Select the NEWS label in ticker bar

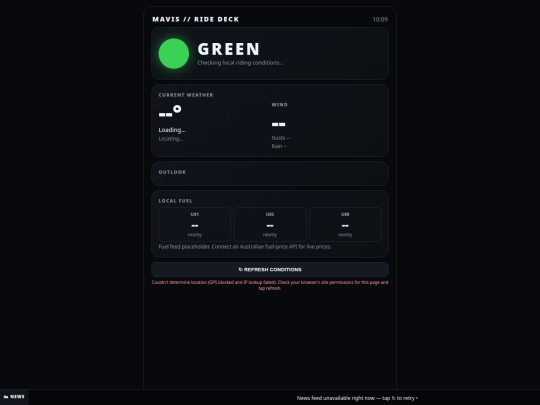tap(14, 397)
